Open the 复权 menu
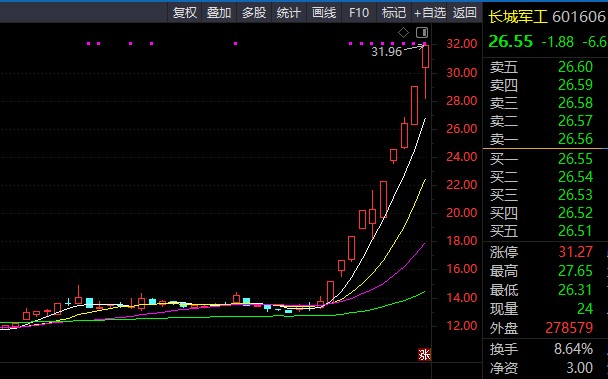The image size is (608, 379). (x=185, y=13)
